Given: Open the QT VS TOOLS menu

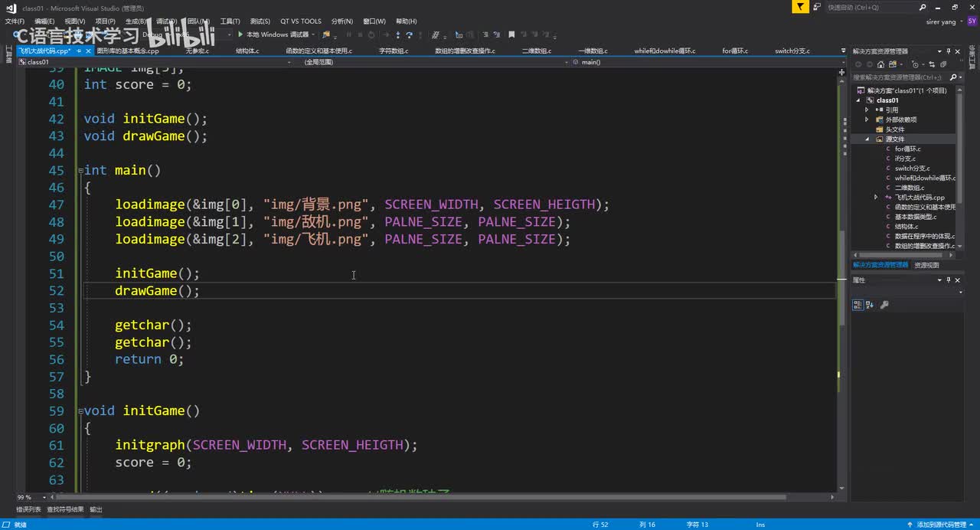Looking at the screenshot, I should pyautogui.click(x=300, y=21).
